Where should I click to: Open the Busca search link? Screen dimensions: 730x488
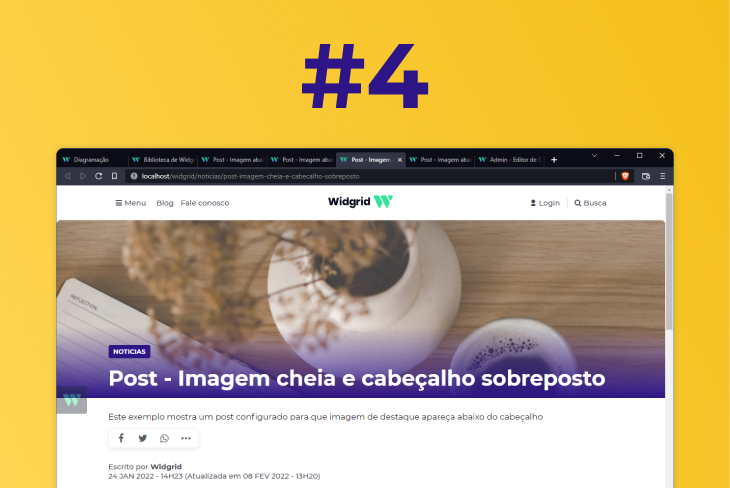[x=590, y=203]
